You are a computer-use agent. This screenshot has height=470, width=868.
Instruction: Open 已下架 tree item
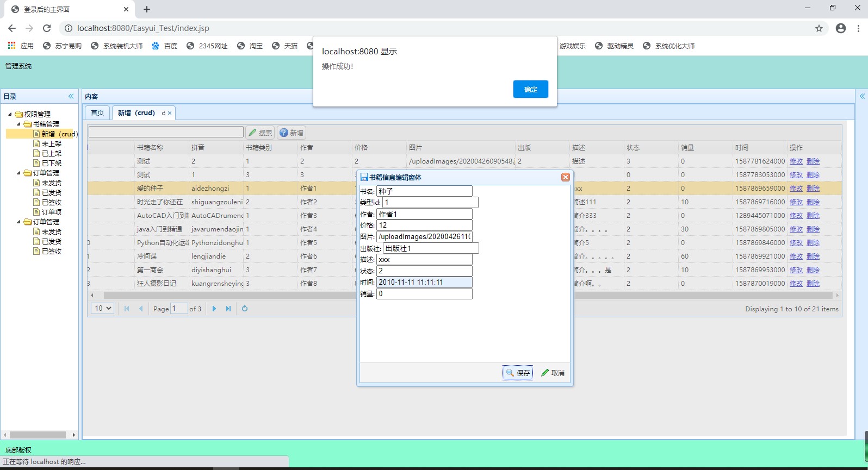pos(52,163)
